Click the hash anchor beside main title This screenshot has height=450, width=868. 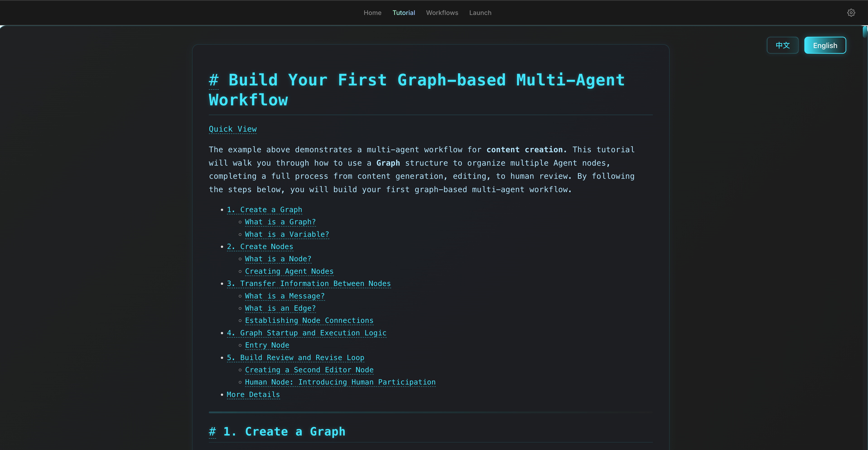coord(214,80)
